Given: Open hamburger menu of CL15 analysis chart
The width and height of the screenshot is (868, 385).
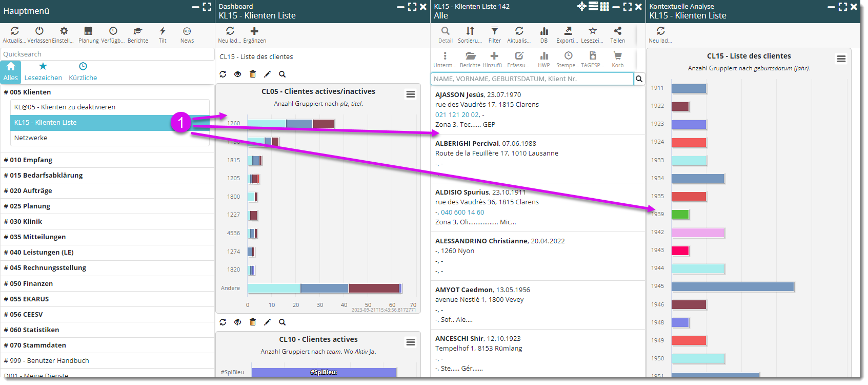Looking at the screenshot, I should [841, 59].
